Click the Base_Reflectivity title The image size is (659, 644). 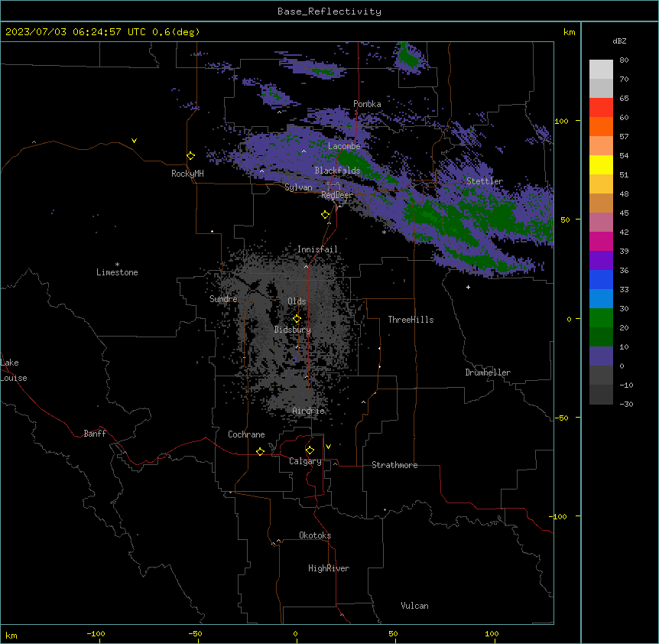point(329,11)
